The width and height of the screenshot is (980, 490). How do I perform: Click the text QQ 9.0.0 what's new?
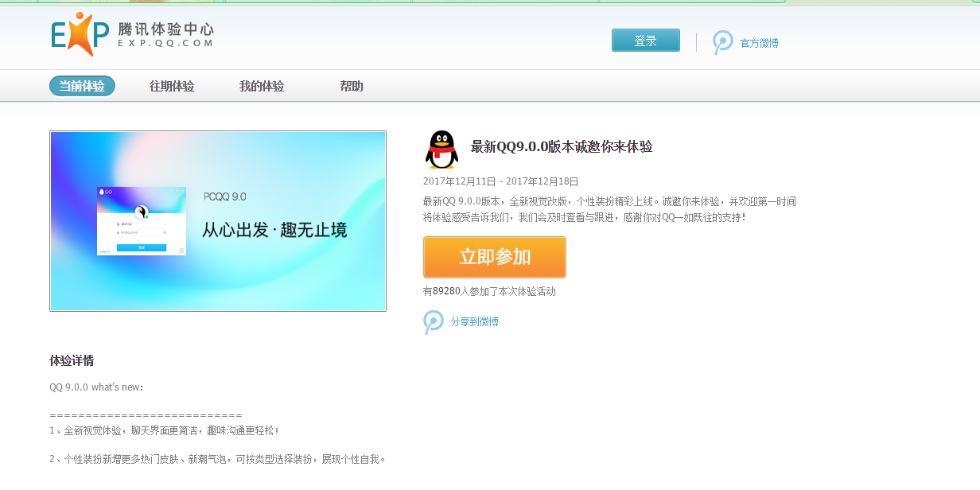[x=96, y=387]
